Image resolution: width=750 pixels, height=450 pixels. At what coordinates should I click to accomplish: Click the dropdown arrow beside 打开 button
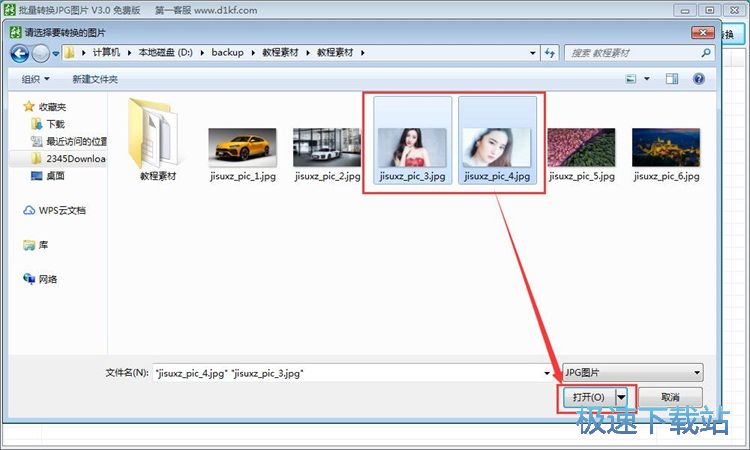pos(622,398)
